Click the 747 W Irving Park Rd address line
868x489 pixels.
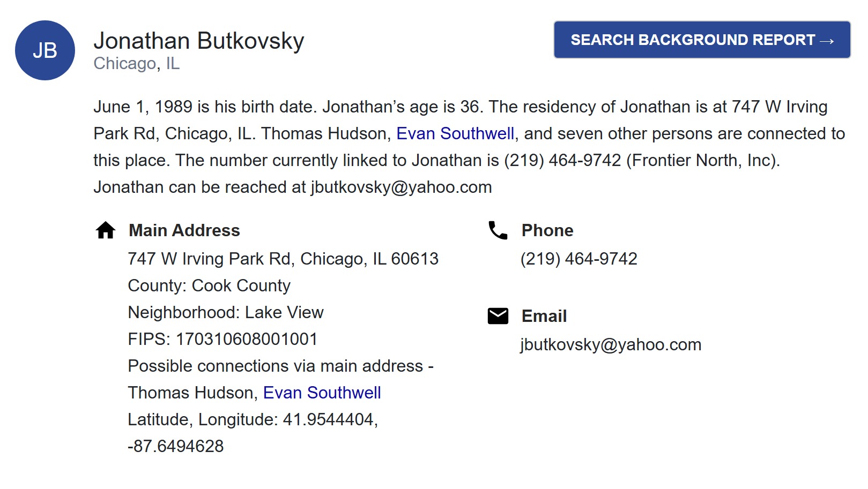(x=283, y=259)
